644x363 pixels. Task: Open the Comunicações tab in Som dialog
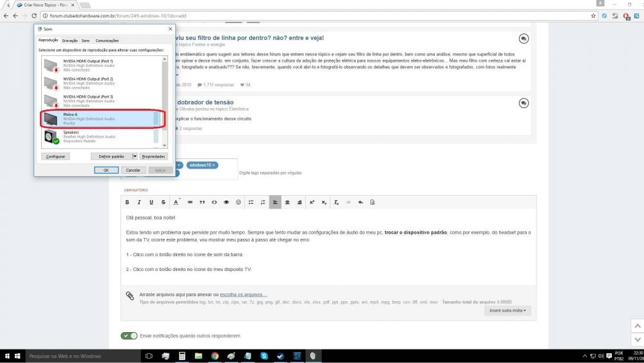click(x=107, y=41)
